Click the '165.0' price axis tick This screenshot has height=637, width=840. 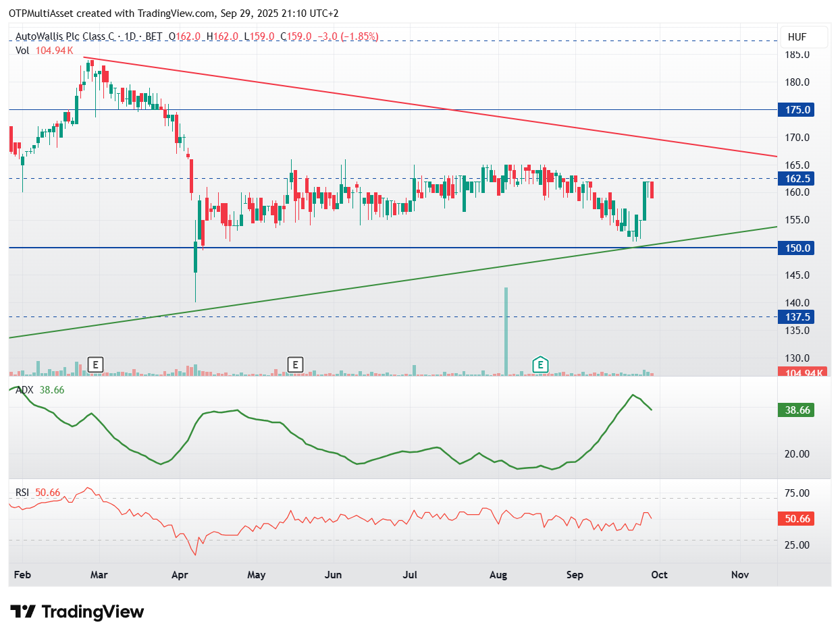798,165
